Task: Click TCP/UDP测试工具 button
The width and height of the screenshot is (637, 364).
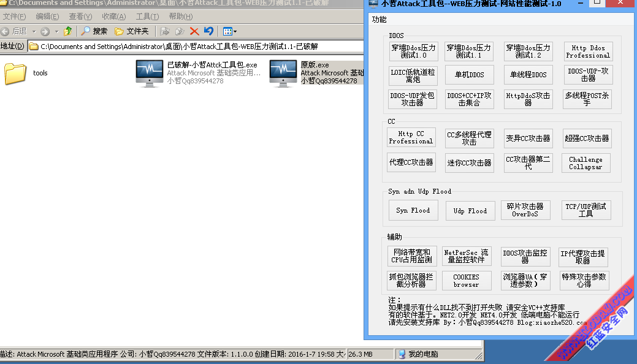Action: tap(586, 210)
